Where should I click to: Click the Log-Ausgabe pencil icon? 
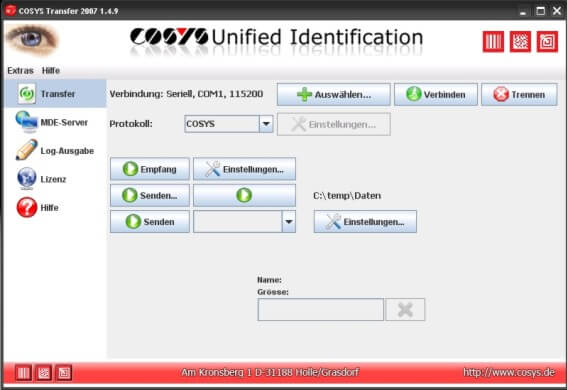click(x=26, y=150)
